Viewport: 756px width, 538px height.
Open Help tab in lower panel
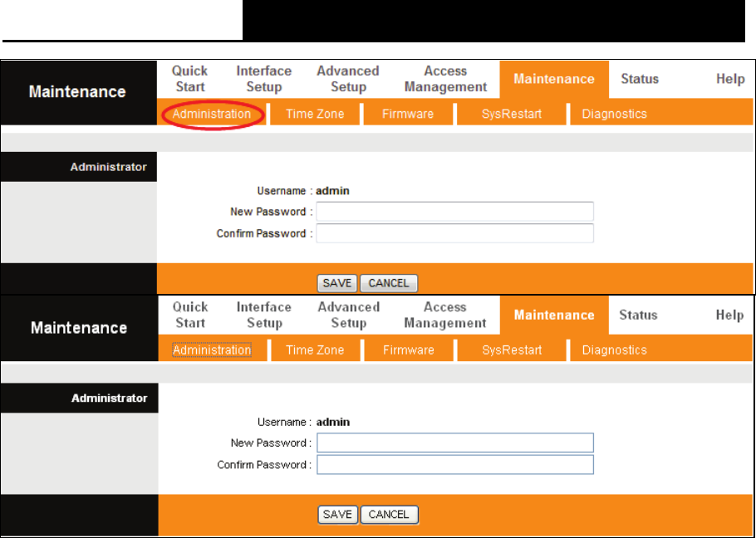pyautogui.click(x=729, y=315)
